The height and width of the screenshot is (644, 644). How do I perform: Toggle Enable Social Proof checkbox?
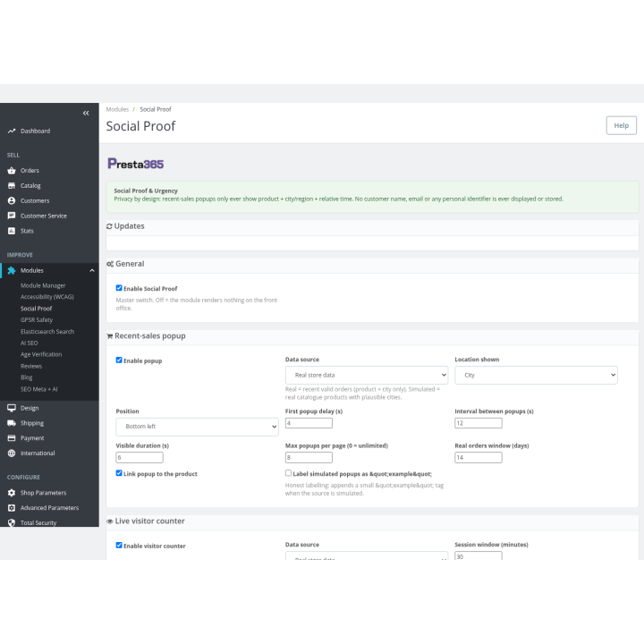click(119, 288)
